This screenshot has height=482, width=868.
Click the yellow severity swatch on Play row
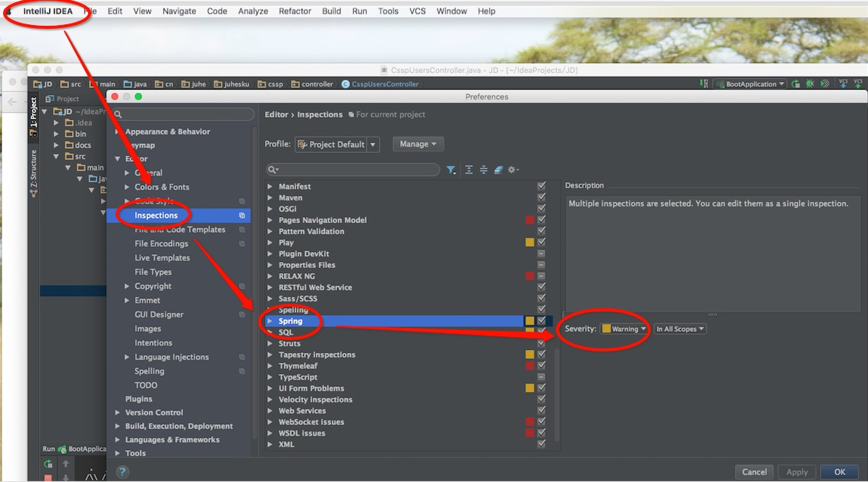click(530, 242)
